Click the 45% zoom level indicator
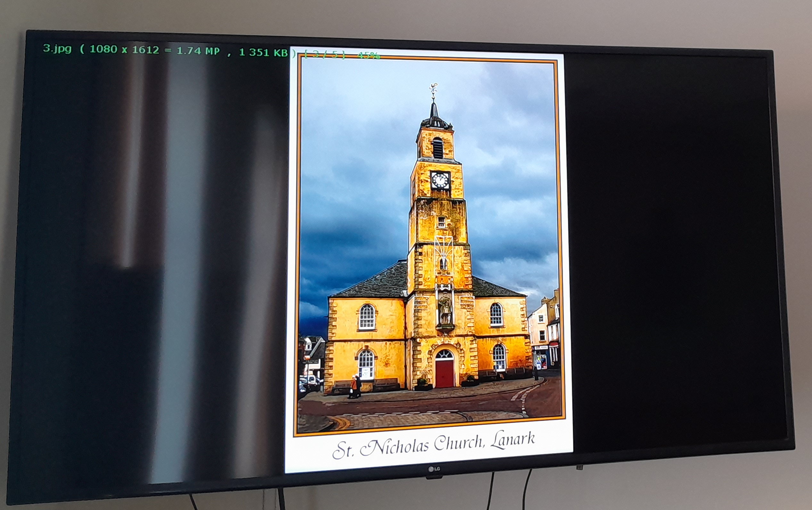The height and width of the screenshot is (510, 812). 369,55
